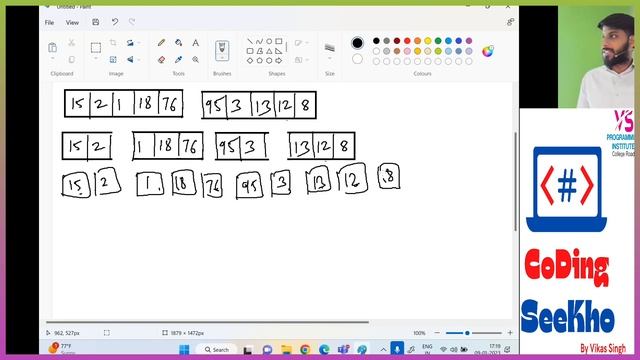
Task: Select the Text tool
Action: pos(196,42)
